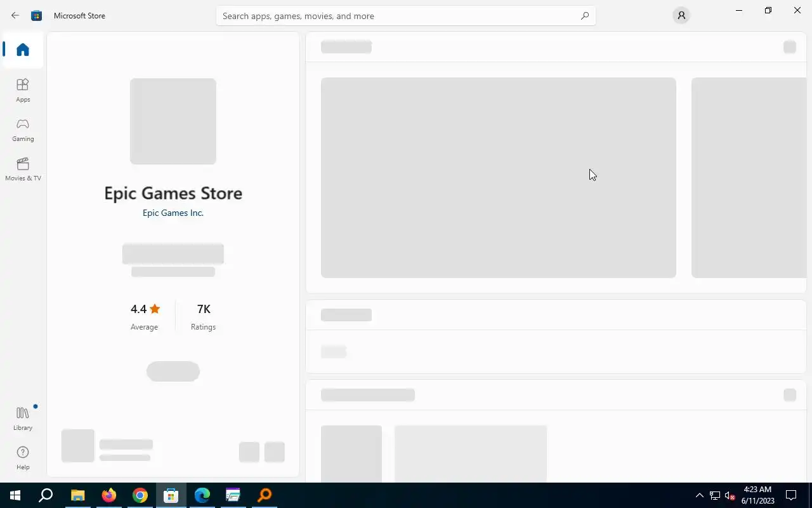Screen dimensions: 812x508
Task: Click the 4.4 average rating
Action: point(145,309)
